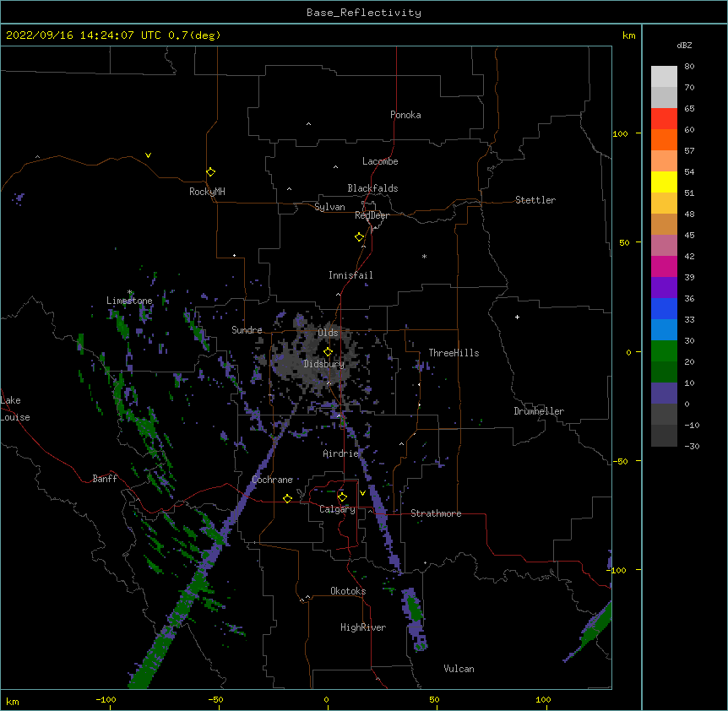The image size is (728, 711).
Task: Click the green 20 dBZ legend swatch
Action: 664,351
